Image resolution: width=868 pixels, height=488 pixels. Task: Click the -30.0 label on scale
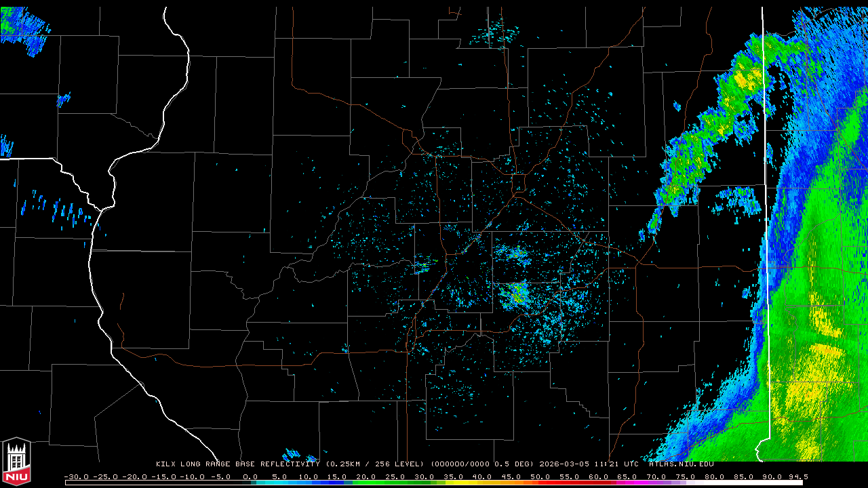point(75,477)
